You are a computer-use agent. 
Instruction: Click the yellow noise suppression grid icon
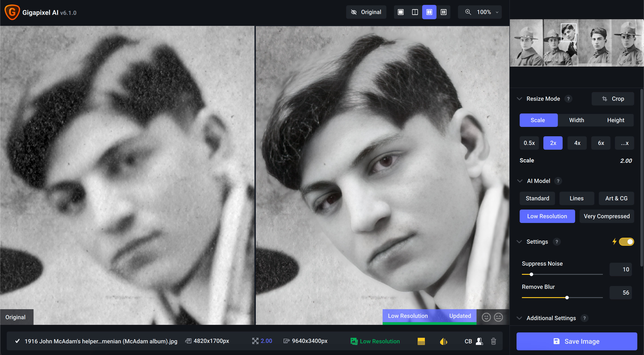click(x=421, y=341)
